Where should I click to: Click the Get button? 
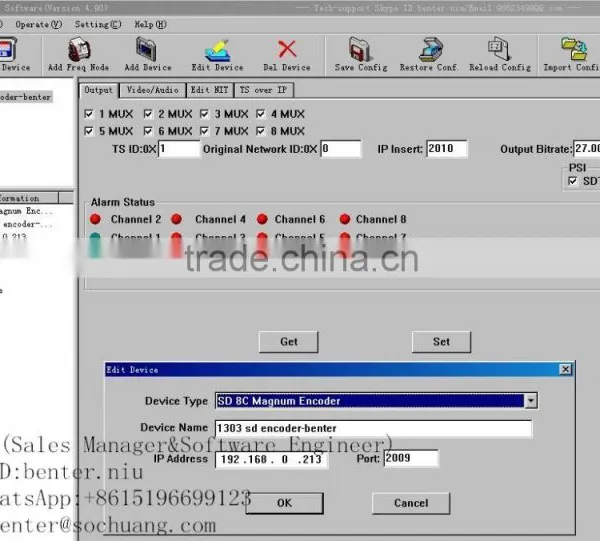pyautogui.click(x=289, y=342)
